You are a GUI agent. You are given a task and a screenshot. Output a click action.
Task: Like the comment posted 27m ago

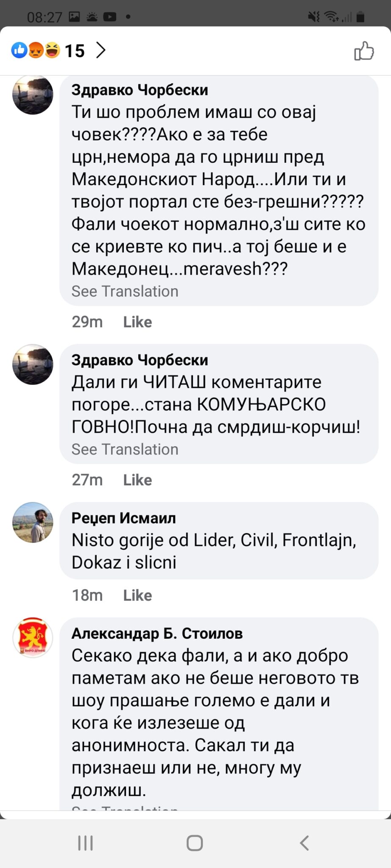(137, 480)
